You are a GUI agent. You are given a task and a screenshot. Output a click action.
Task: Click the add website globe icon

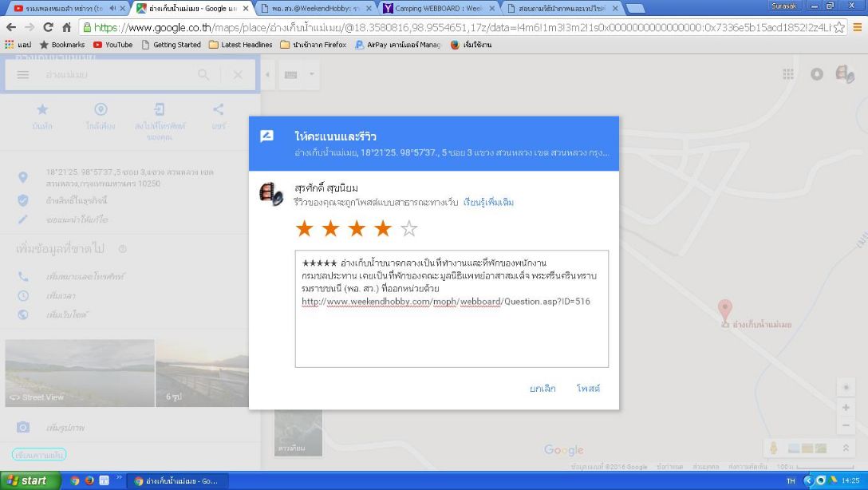point(22,314)
